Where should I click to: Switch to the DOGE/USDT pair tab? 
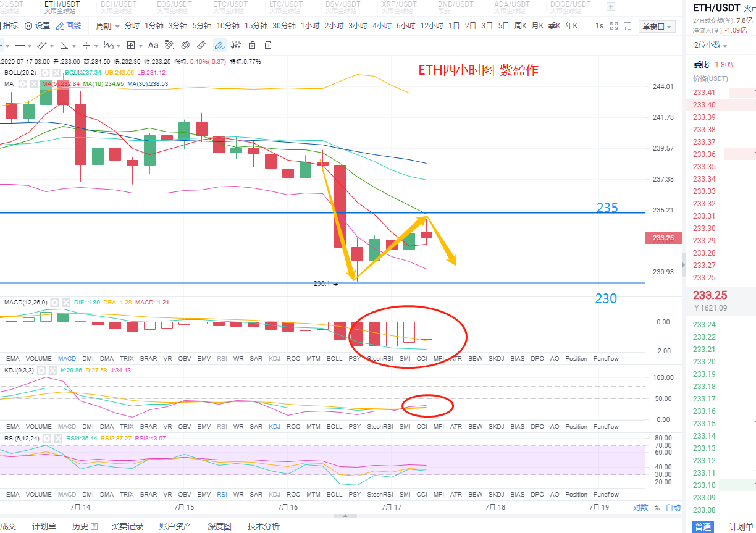click(569, 7)
